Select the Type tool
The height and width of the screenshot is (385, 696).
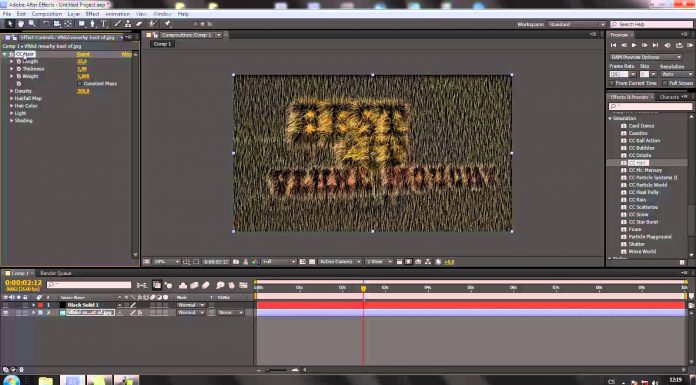(x=103, y=24)
